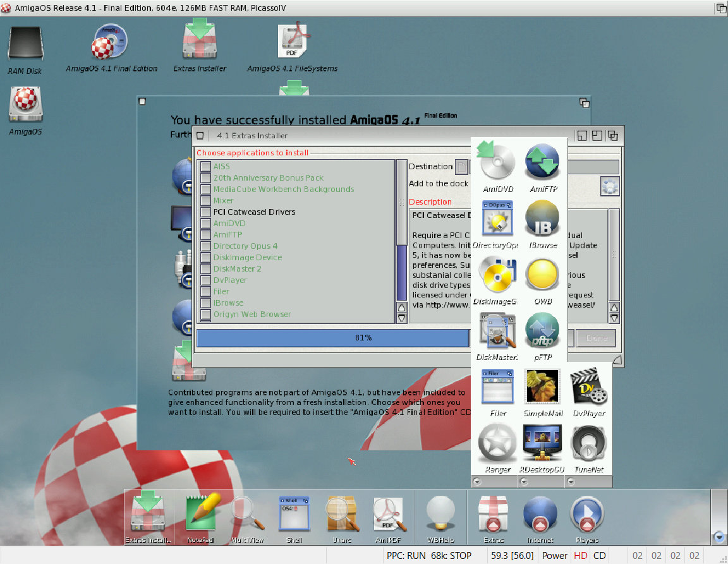Select AmiDVD in the application list

pyautogui.click(x=229, y=224)
